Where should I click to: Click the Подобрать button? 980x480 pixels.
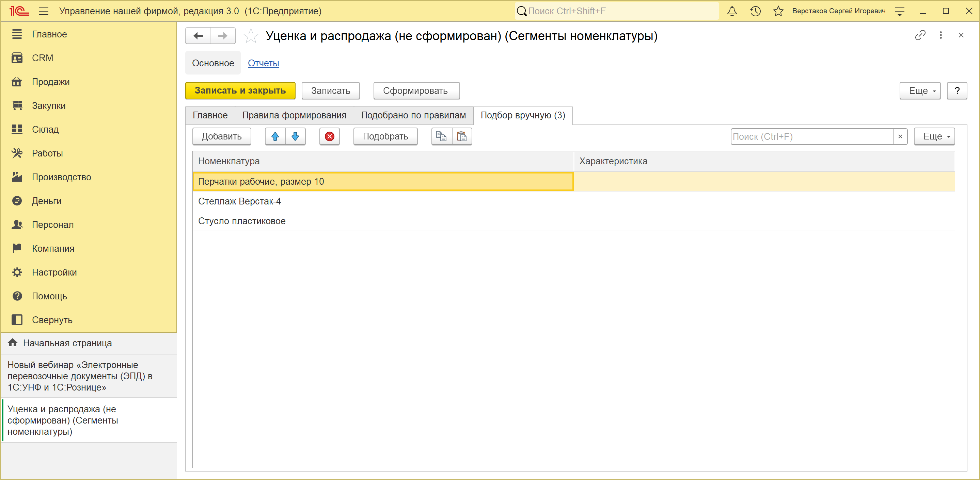pyautogui.click(x=385, y=136)
